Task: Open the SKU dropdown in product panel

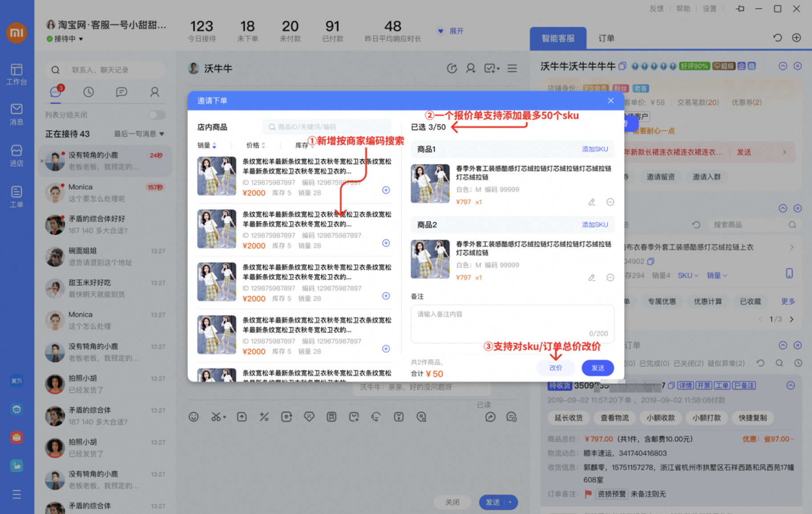Action: tap(688, 276)
